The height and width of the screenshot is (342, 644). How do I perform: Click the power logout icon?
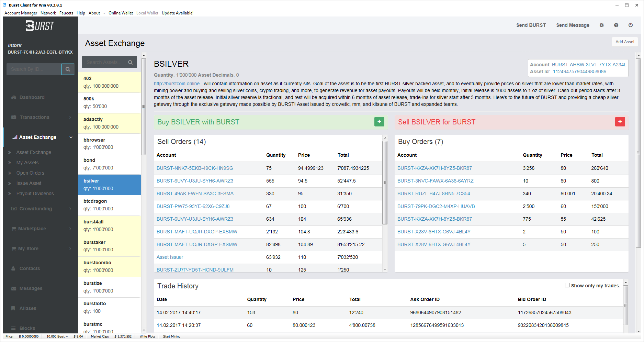coord(631,25)
